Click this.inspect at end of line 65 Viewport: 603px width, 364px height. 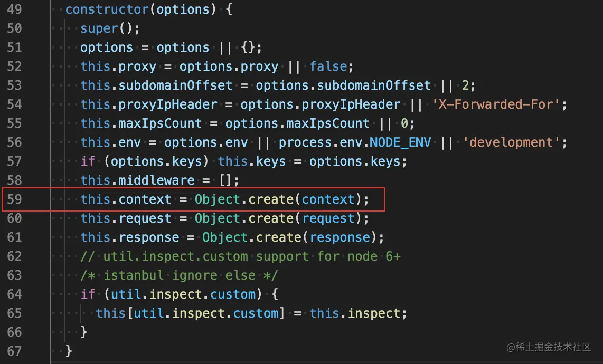coord(355,313)
